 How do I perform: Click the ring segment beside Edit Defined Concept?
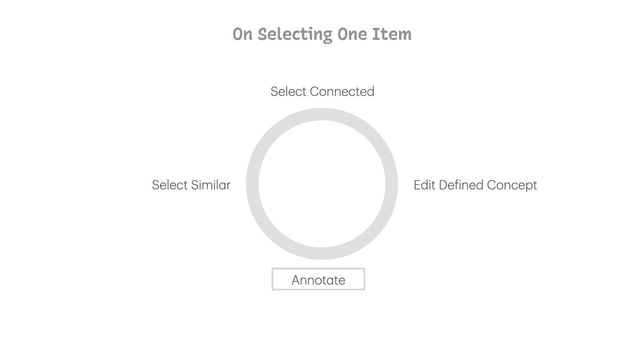(392, 184)
